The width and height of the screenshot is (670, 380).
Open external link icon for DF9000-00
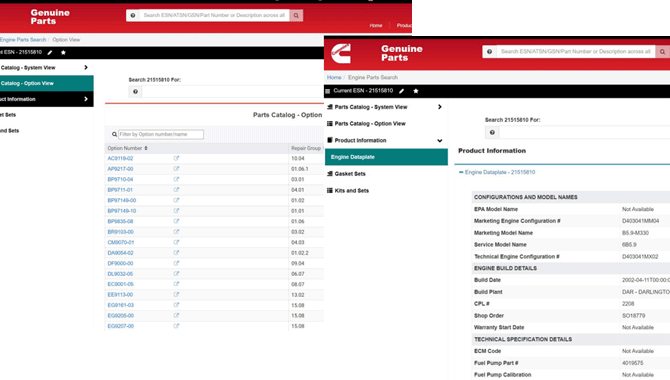pos(176,263)
